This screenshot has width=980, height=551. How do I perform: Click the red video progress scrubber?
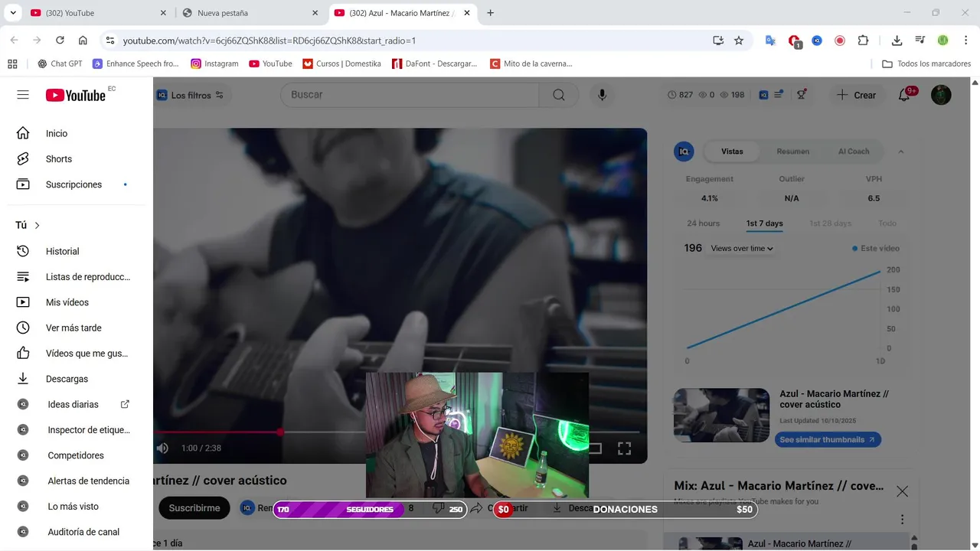tap(280, 432)
